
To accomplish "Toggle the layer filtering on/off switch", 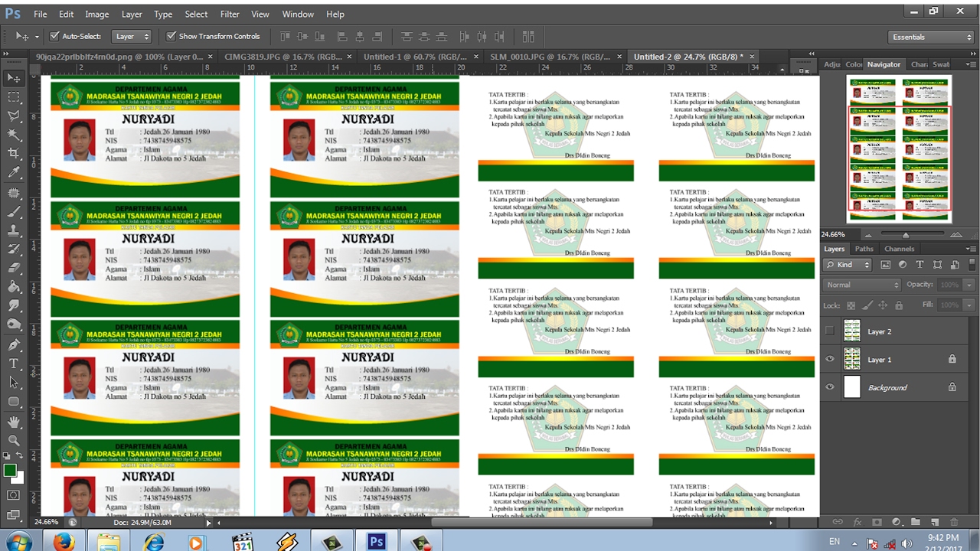I will 971,264.
